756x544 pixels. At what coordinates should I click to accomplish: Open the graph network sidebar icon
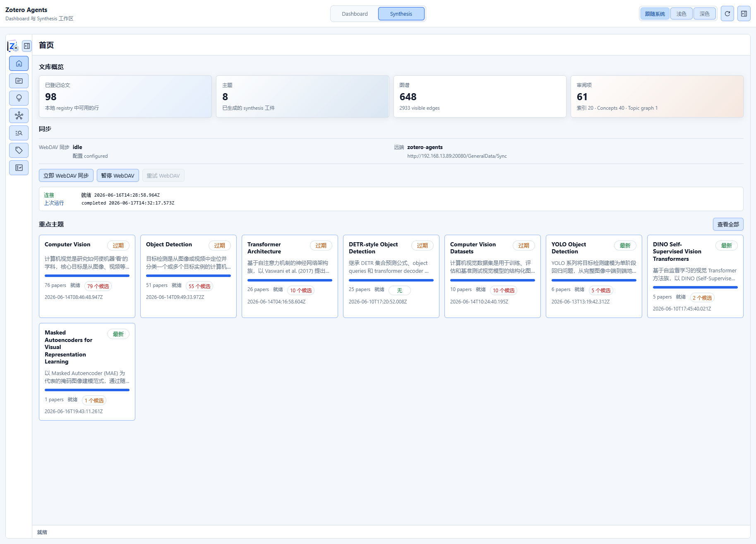coord(19,116)
